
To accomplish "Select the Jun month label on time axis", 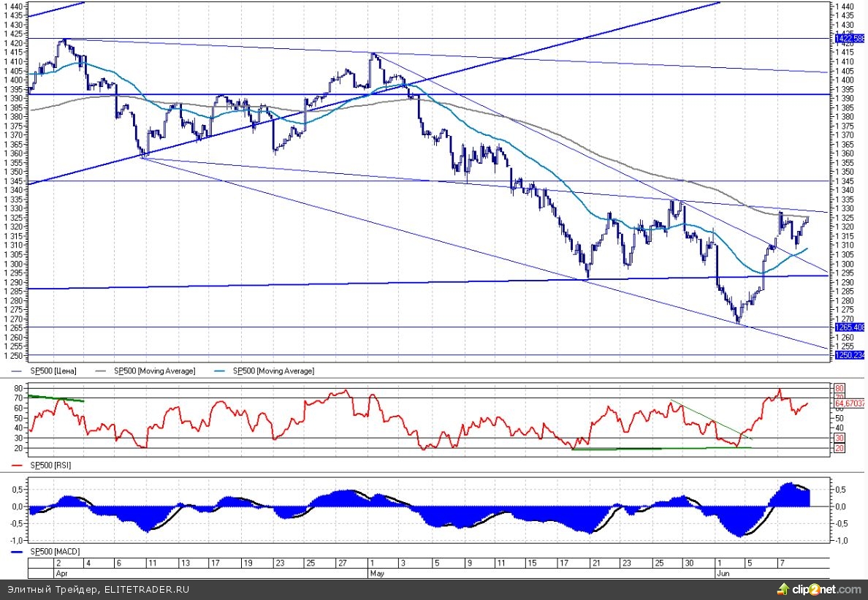I will click(723, 574).
